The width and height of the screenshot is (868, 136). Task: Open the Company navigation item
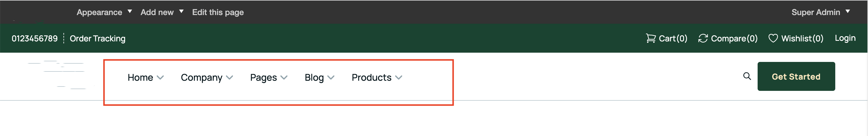click(x=201, y=78)
